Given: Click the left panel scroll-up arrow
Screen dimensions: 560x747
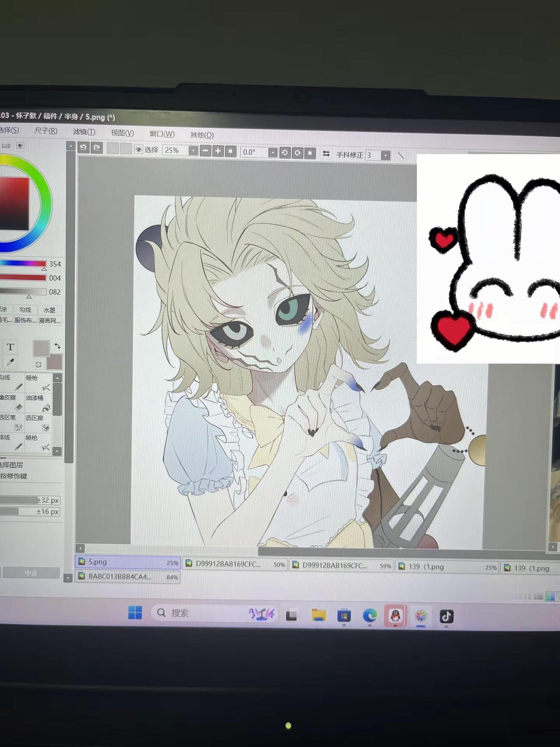Looking at the screenshot, I should pyautogui.click(x=70, y=146).
